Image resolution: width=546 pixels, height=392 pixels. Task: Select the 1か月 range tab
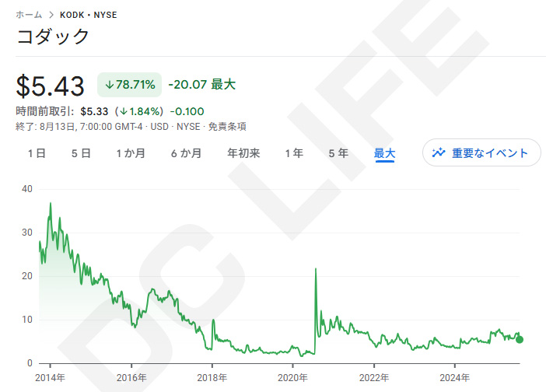pos(131,153)
